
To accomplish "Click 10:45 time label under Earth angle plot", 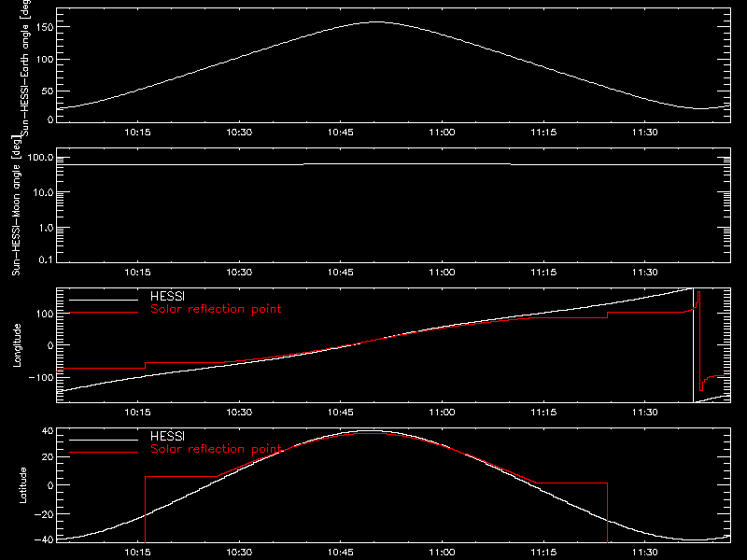I will [x=341, y=133].
